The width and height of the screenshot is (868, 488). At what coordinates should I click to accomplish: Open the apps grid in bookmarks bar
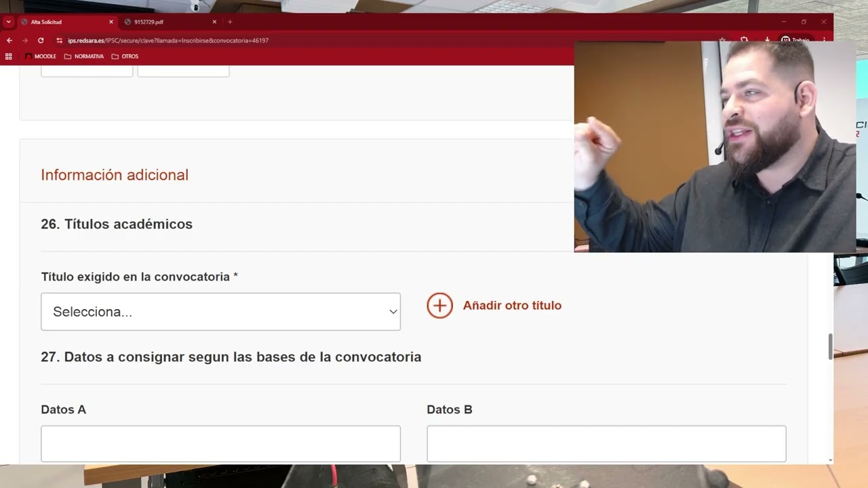(9, 56)
